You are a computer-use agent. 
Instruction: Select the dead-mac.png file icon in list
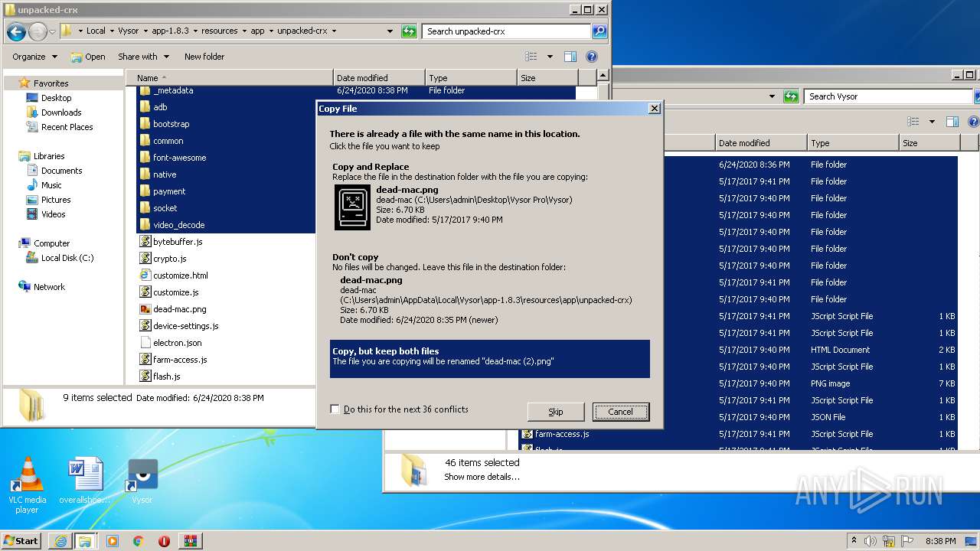(145, 309)
